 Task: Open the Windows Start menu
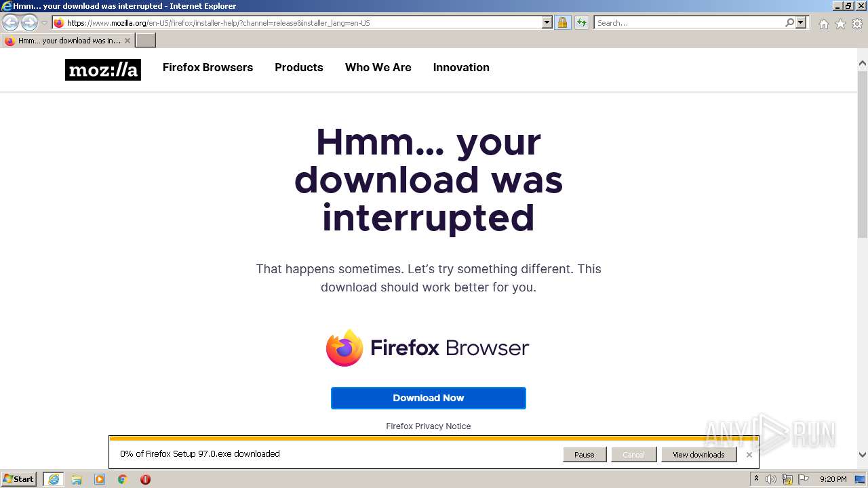click(x=18, y=479)
